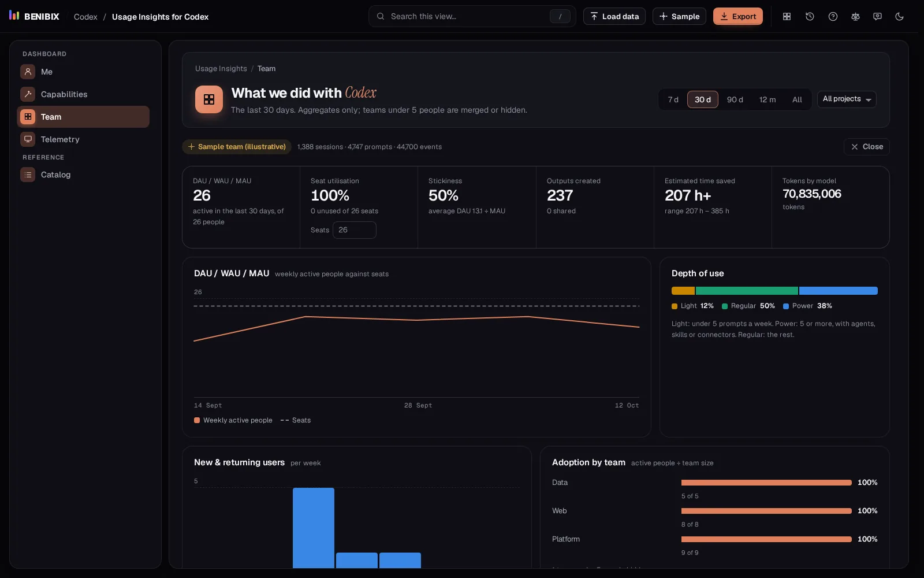Open the history clock icon
This screenshot has height=578, width=924.
click(x=810, y=17)
